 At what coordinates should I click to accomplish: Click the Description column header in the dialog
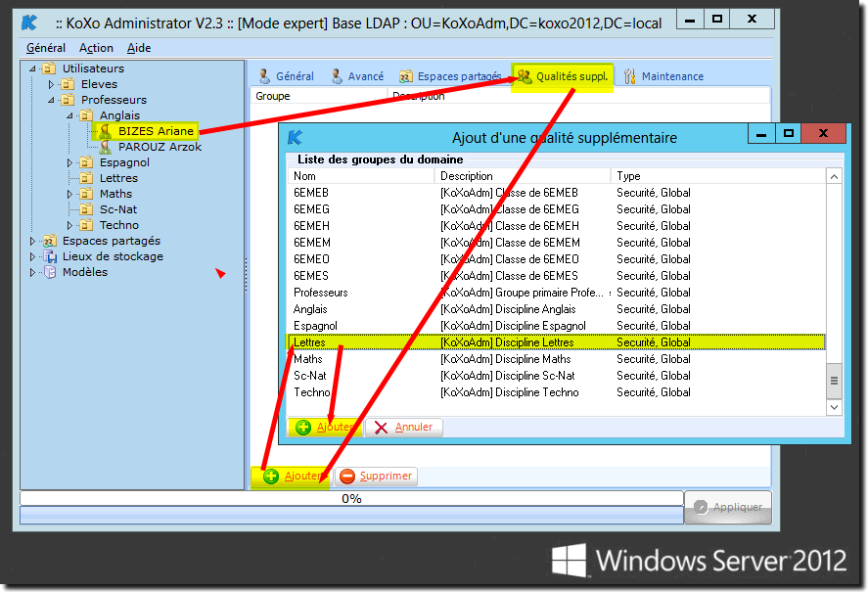coord(523,176)
